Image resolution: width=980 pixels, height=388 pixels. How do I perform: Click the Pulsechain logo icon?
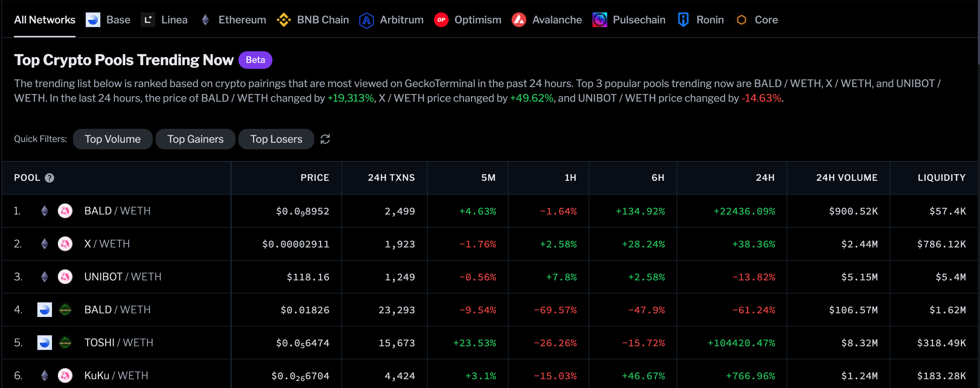(599, 20)
